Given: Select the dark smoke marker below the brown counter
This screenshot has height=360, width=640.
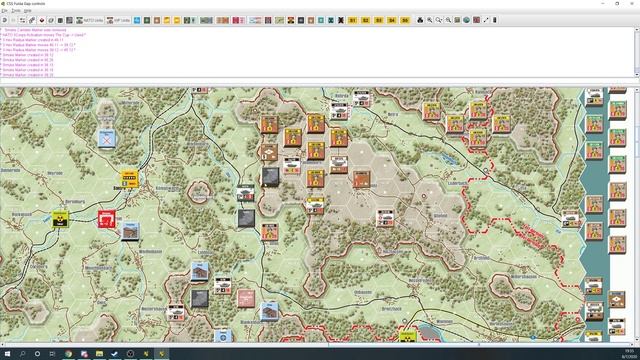Looking at the screenshot, I should point(270,177).
